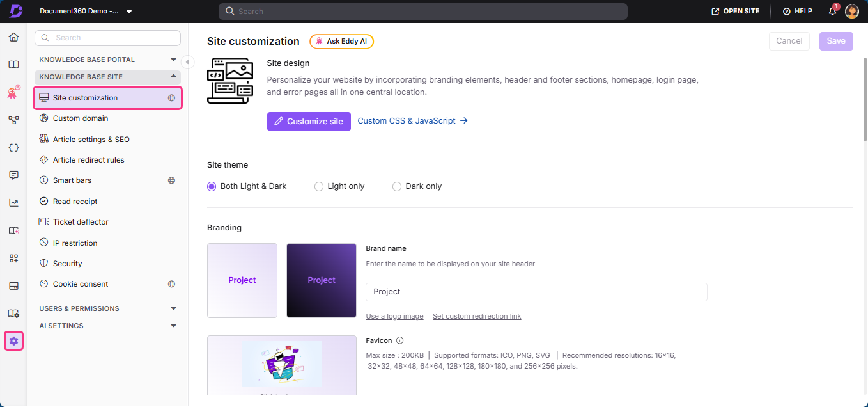Open the Custom CSS & JavaScript link

point(413,120)
